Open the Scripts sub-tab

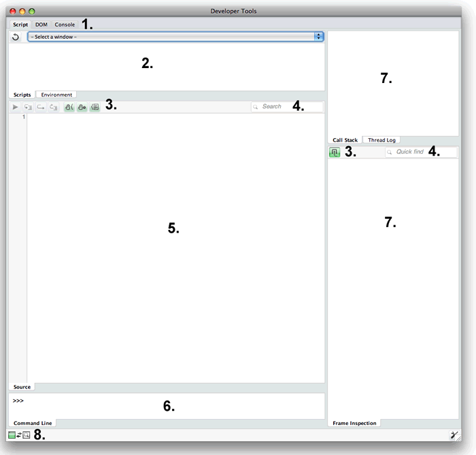point(22,95)
